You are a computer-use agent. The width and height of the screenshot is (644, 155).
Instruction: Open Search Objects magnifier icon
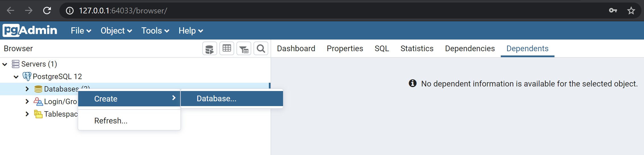click(261, 49)
